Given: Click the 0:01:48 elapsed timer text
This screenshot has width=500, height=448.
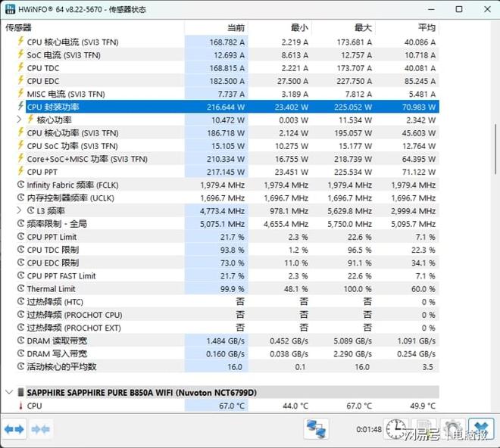Looking at the screenshot, I should click(369, 430).
